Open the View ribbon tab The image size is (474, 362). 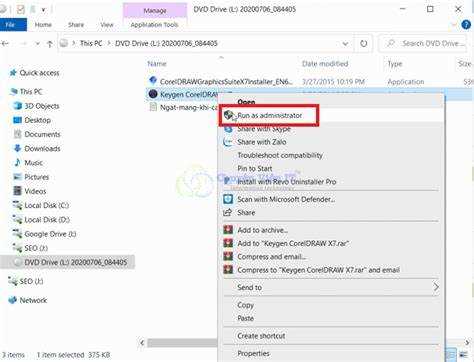pos(107,25)
